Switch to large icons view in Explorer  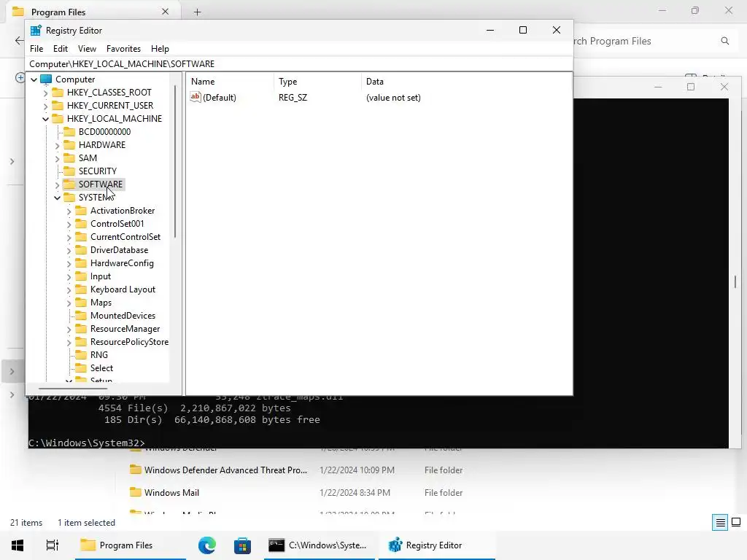tap(736, 522)
